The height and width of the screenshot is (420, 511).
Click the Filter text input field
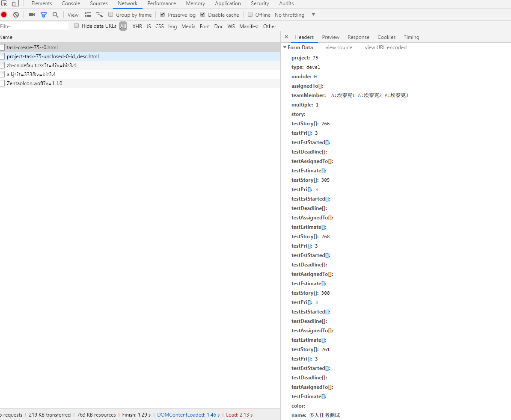point(34,26)
